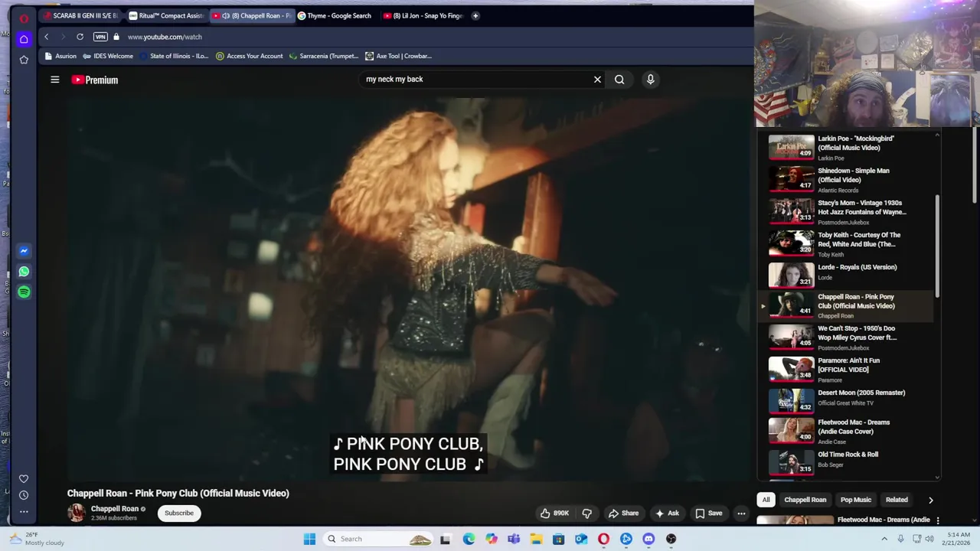Play Desert Moon 2005 Remaster

click(x=846, y=400)
